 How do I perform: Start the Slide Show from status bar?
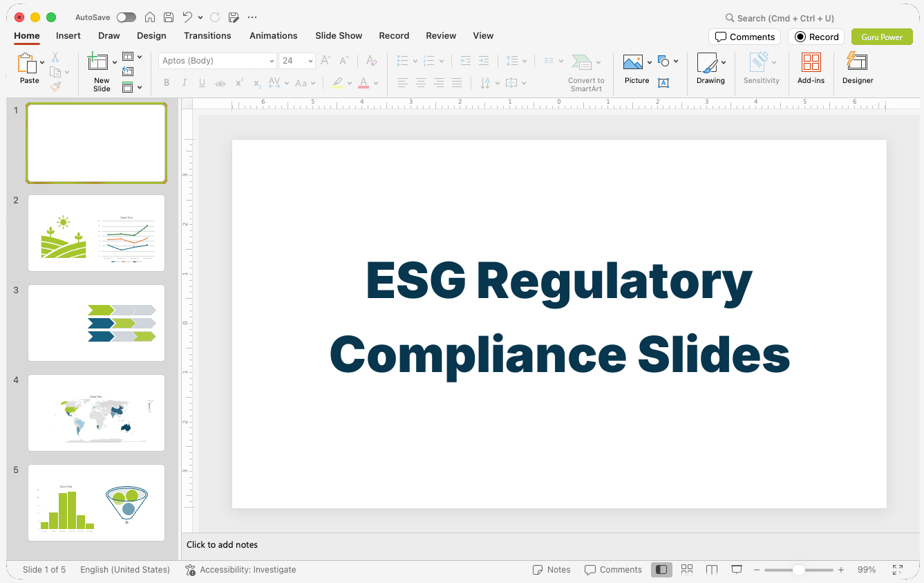pyautogui.click(x=737, y=570)
